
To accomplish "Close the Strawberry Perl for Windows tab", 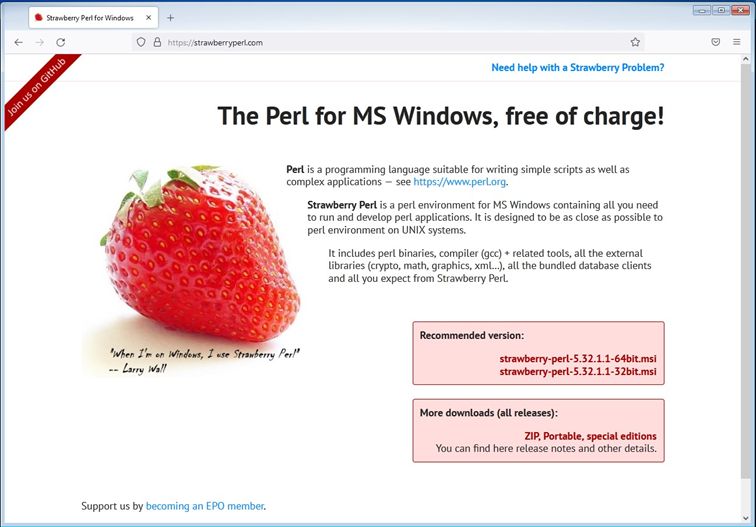I will click(x=148, y=18).
